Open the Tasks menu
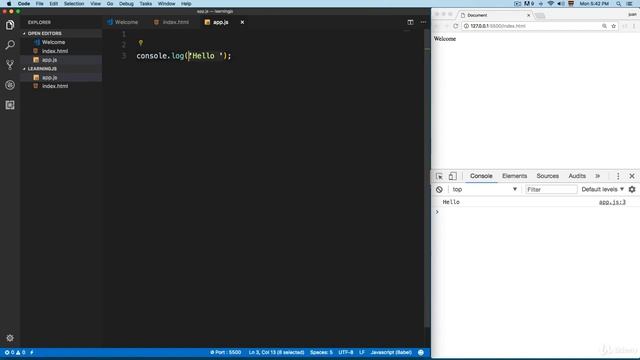This screenshot has height=360, width=640. (145, 4)
